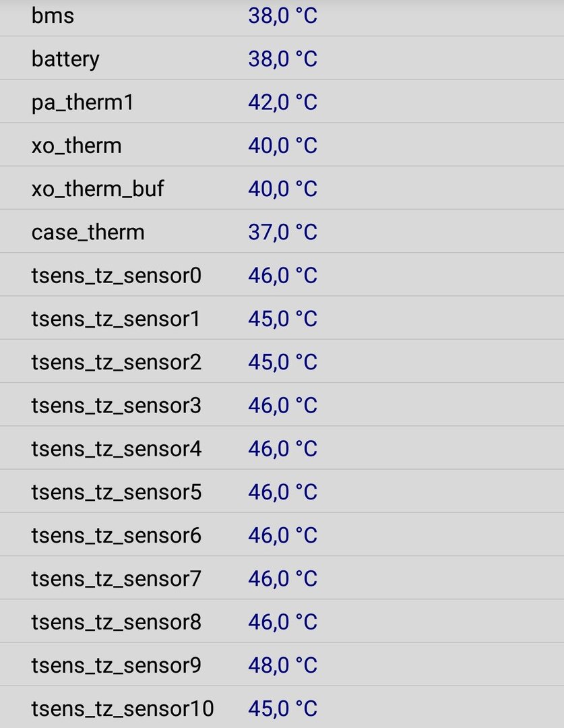The image size is (564, 728).
Task: Open the xo_therm sensor entry
Action: 282,144
